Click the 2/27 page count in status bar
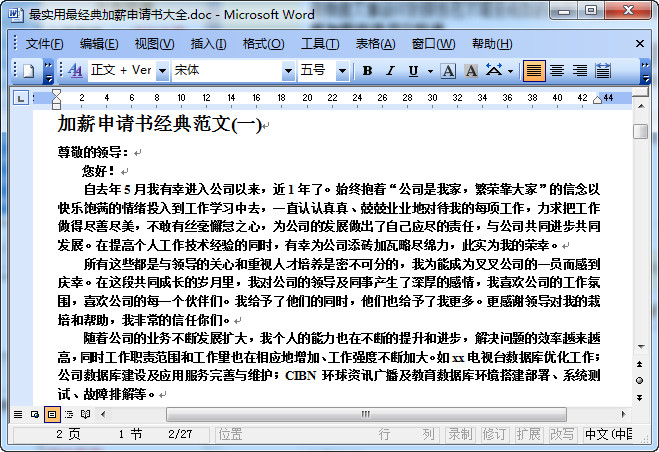This screenshot has height=452, width=659. pyautogui.click(x=180, y=434)
